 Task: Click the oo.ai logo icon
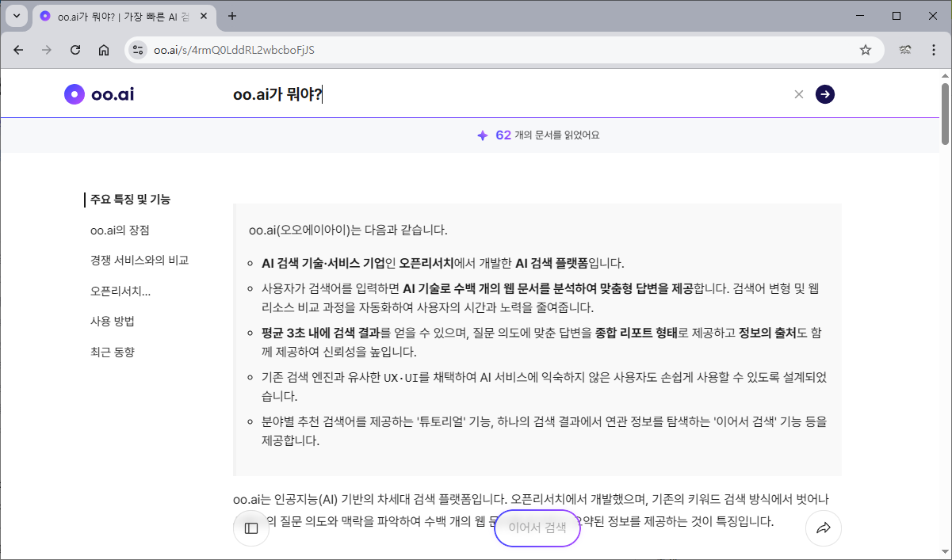click(75, 94)
